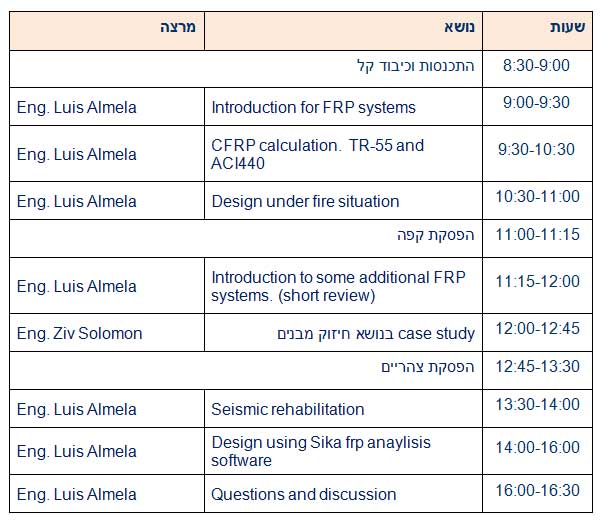Select the 8:30-9:00 time cell

click(536, 65)
